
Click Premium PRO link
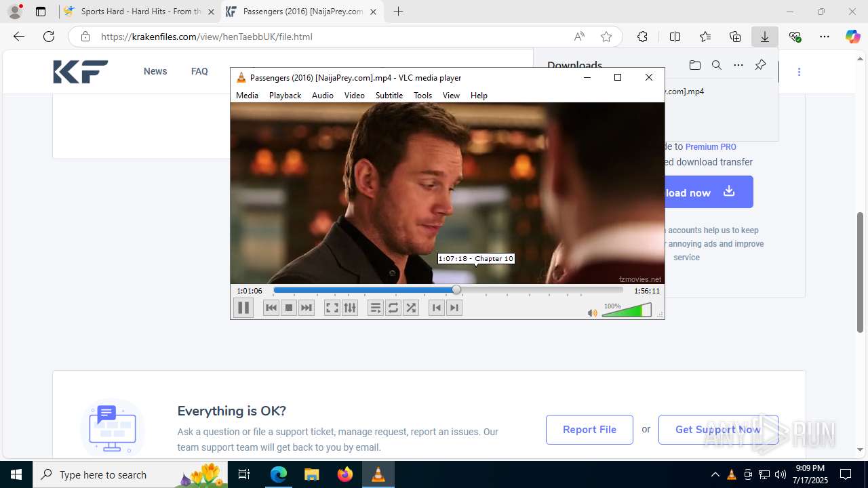(x=711, y=146)
